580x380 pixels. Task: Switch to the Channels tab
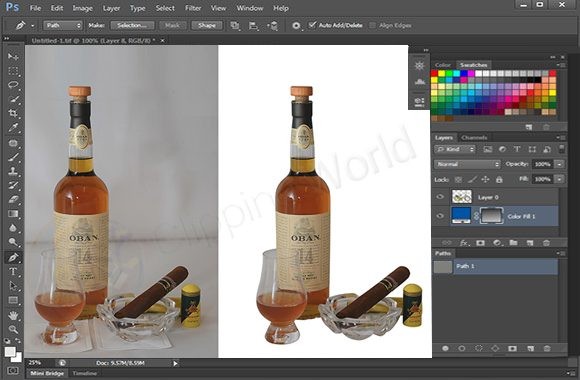pos(474,138)
